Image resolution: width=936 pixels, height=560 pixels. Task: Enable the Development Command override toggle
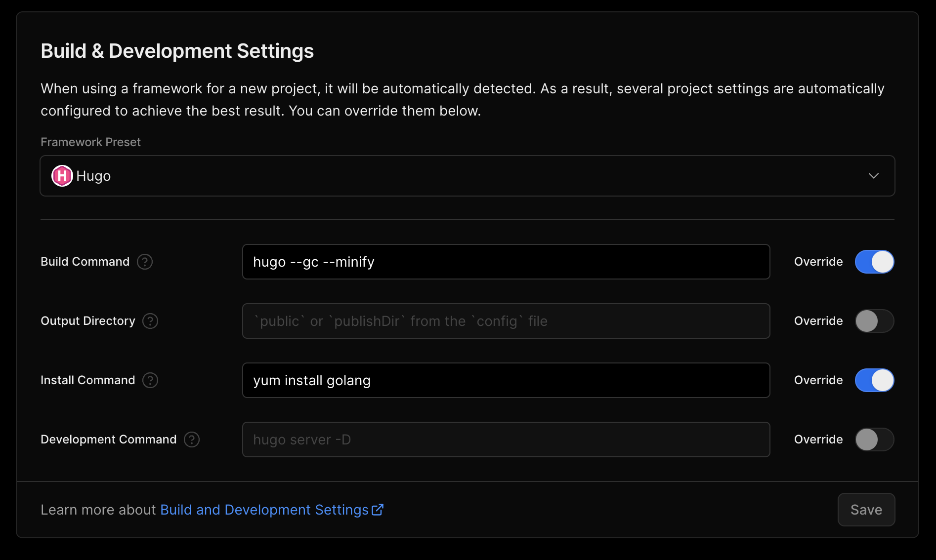(874, 440)
